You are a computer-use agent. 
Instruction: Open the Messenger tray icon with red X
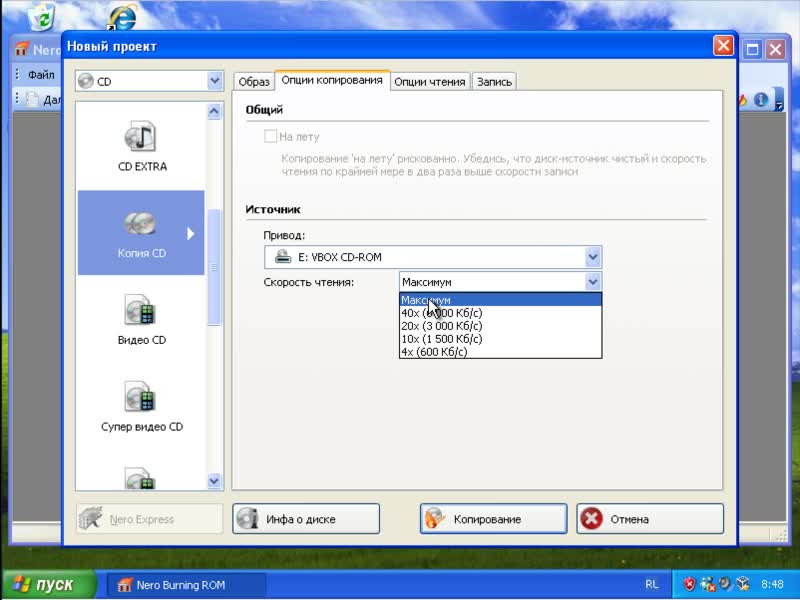tap(708, 584)
